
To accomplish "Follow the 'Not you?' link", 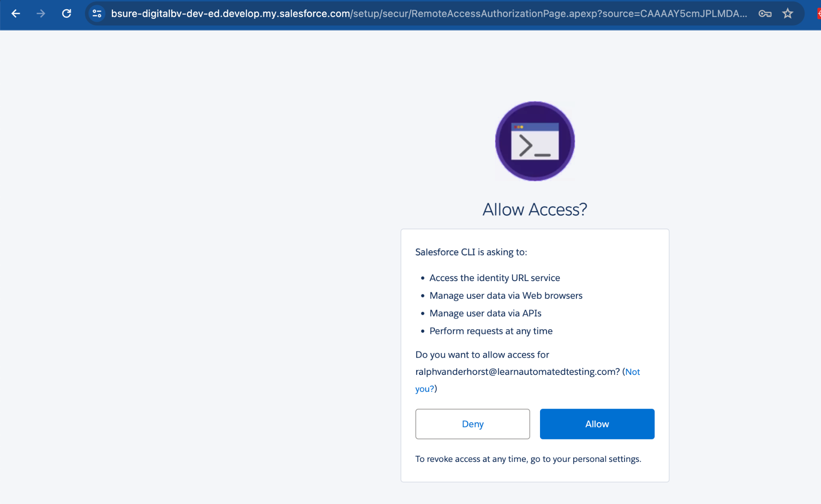I will [633, 372].
